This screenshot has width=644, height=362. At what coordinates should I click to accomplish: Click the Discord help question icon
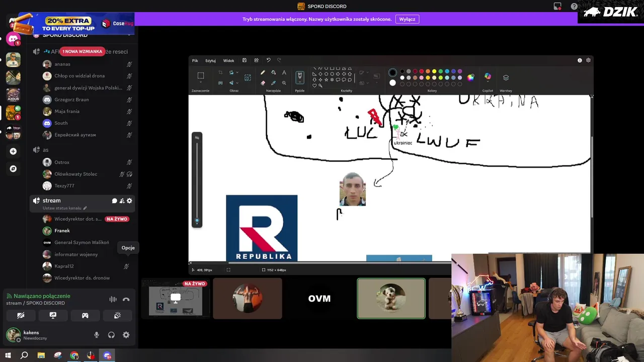pos(574,7)
